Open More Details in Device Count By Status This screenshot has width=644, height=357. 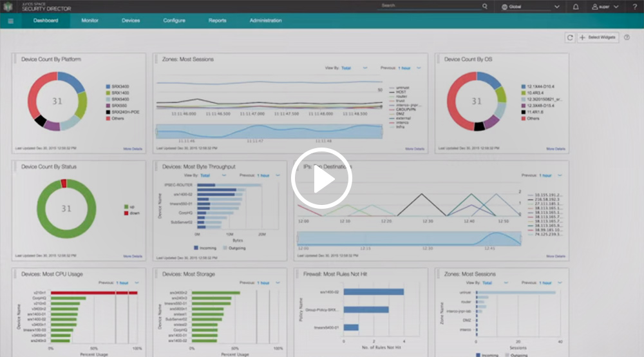(x=133, y=256)
